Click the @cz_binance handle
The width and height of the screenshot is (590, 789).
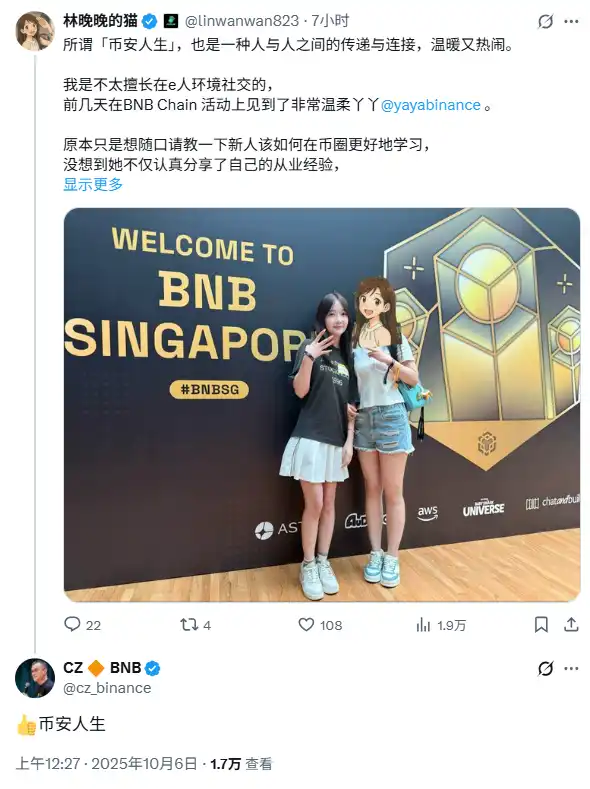coord(107,688)
